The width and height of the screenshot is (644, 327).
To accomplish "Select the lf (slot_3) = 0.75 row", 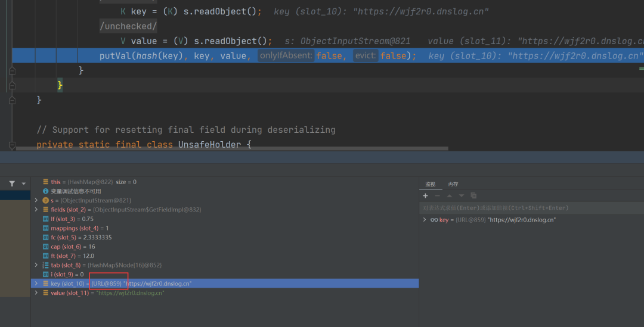I will [x=225, y=219].
